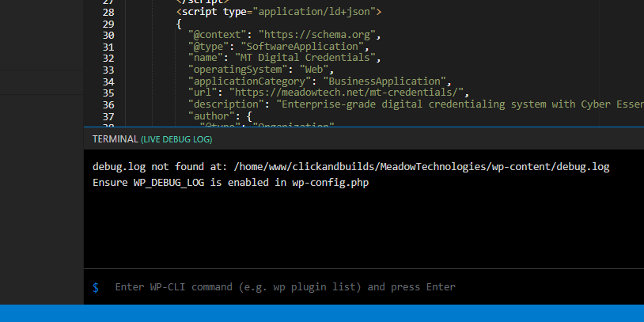
Task: Click the "BusinessApplication" category value
Action: point(384,81)
